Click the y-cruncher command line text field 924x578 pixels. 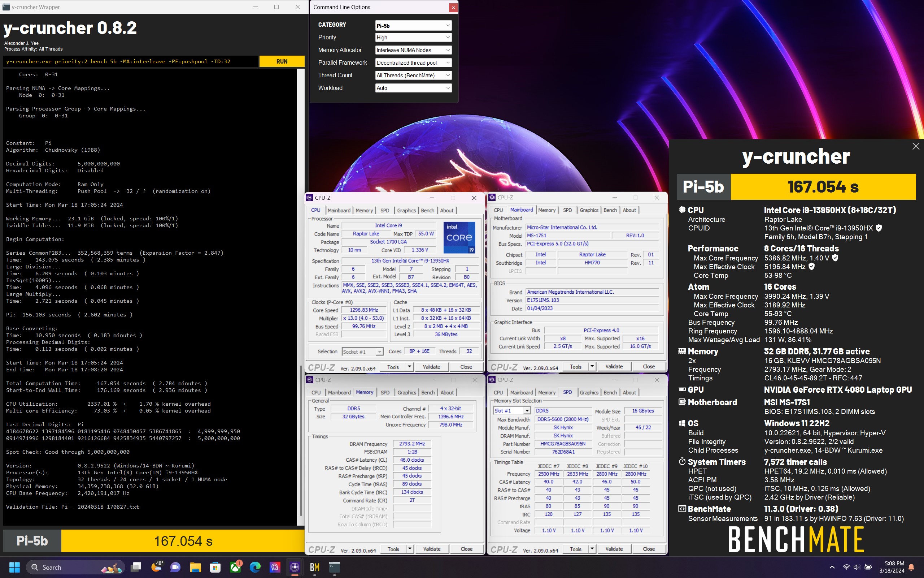click(x=130, y=61)
